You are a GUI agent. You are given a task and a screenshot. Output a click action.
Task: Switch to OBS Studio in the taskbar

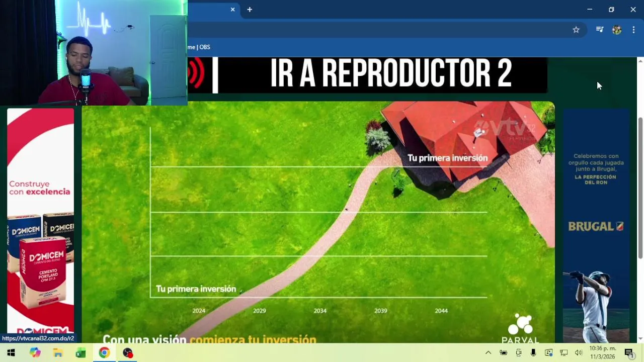[x=128, y=353]
